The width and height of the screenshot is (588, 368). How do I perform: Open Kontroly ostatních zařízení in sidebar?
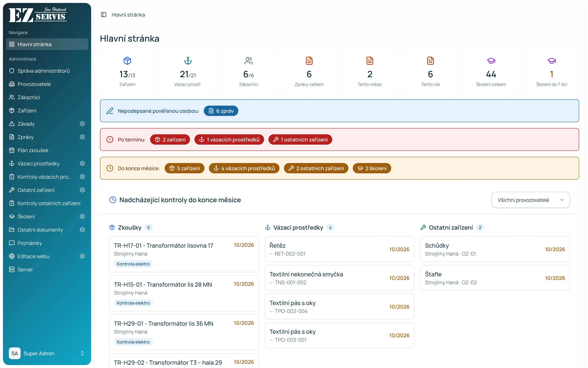[47, 203]
